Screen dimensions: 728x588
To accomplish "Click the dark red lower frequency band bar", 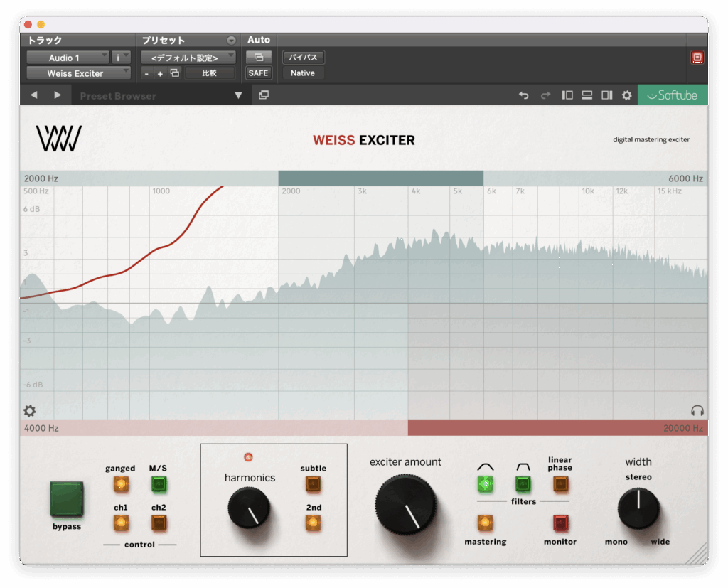I will 557,428.
